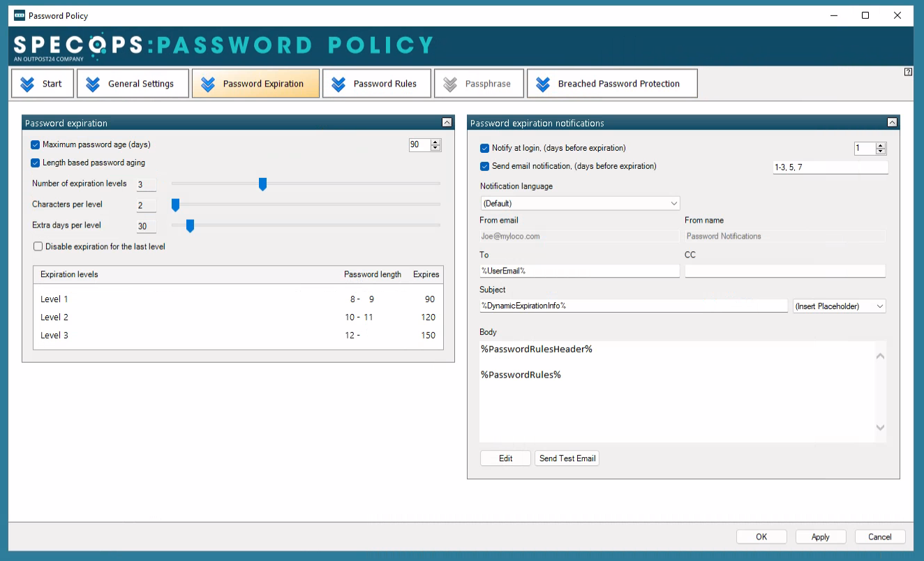Click the Level 3 row
Viewport: 924px width, 561px height.
[238, 336]
